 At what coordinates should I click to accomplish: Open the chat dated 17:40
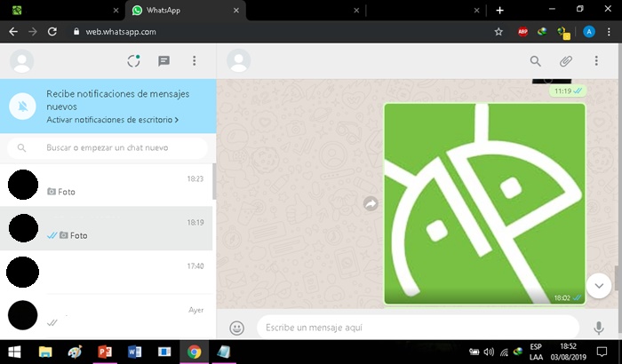click(x=107, y=272)
